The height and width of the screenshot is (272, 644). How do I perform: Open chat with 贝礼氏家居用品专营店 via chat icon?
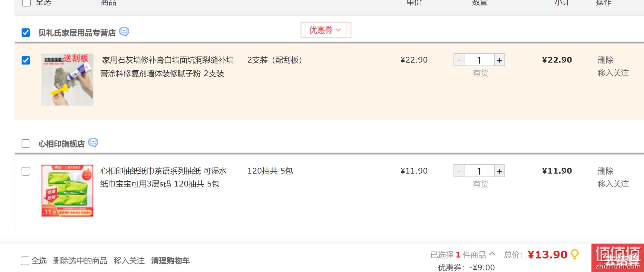(124, 32)
